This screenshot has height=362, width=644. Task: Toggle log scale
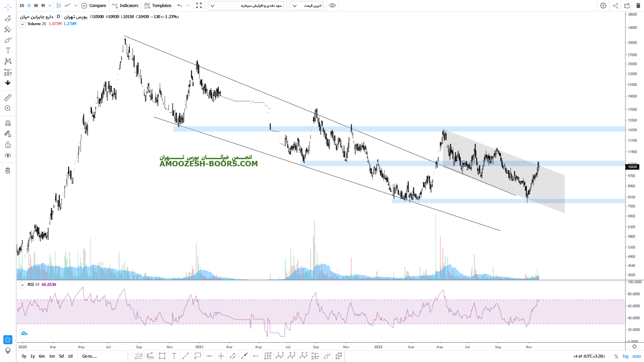[626, 356]
